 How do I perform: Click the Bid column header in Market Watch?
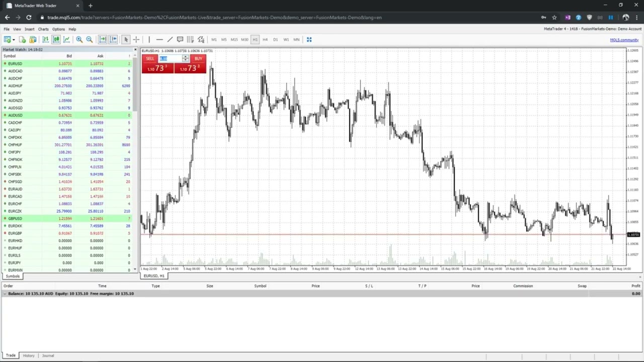tap(69, 56)
